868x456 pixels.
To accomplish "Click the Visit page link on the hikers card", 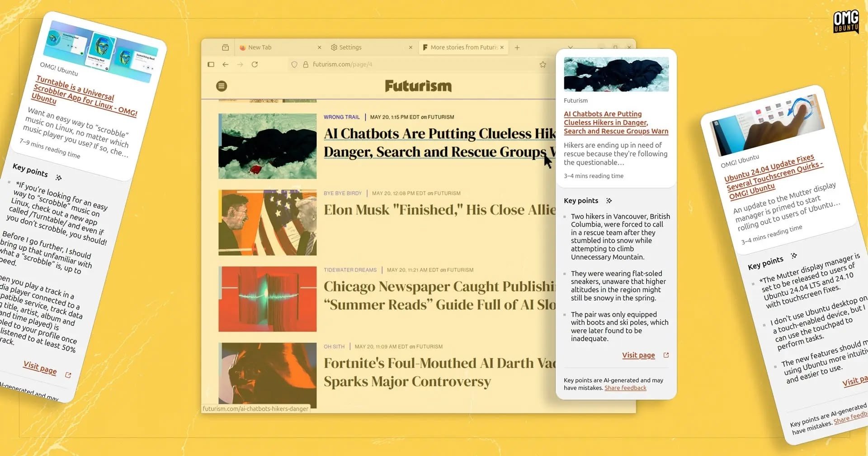I will tap(638, 355).
